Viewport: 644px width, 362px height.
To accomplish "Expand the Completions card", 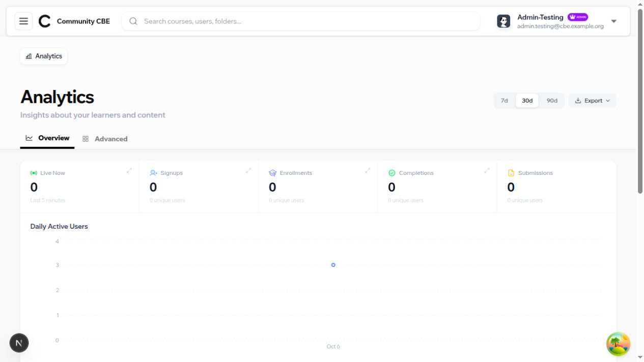I will pyautogui.click(x=487, y=170).
